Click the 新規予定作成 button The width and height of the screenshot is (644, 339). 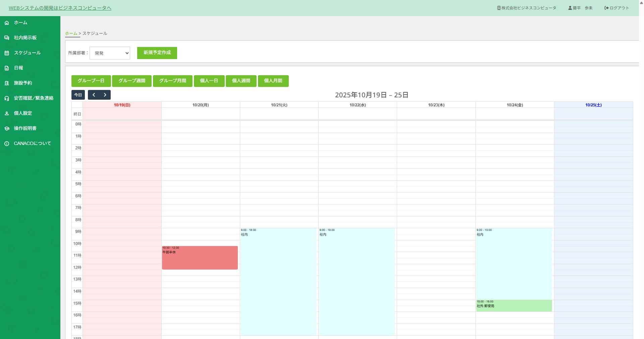click(157, 53)
